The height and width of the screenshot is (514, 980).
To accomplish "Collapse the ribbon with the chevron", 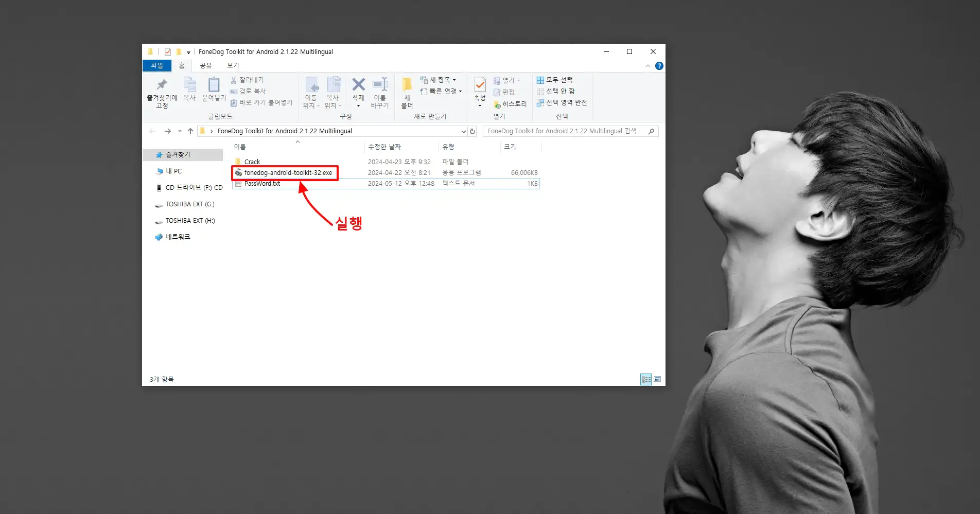I will [647, 66].
